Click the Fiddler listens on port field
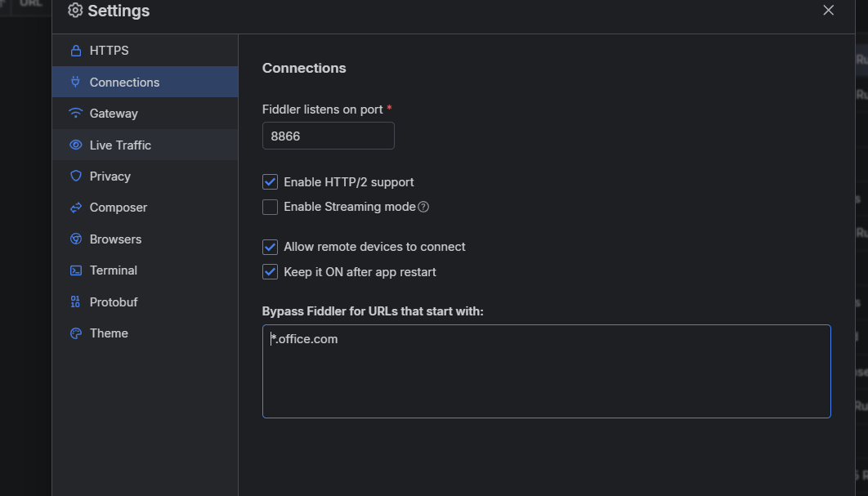This screenshot has width=868, height=496. point(328,136)
